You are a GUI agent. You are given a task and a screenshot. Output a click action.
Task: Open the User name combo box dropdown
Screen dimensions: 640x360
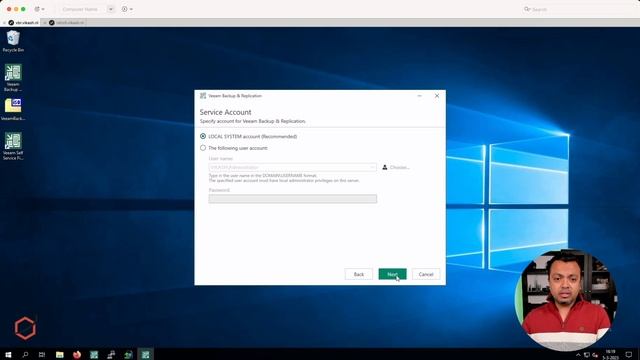coord(372,167)
